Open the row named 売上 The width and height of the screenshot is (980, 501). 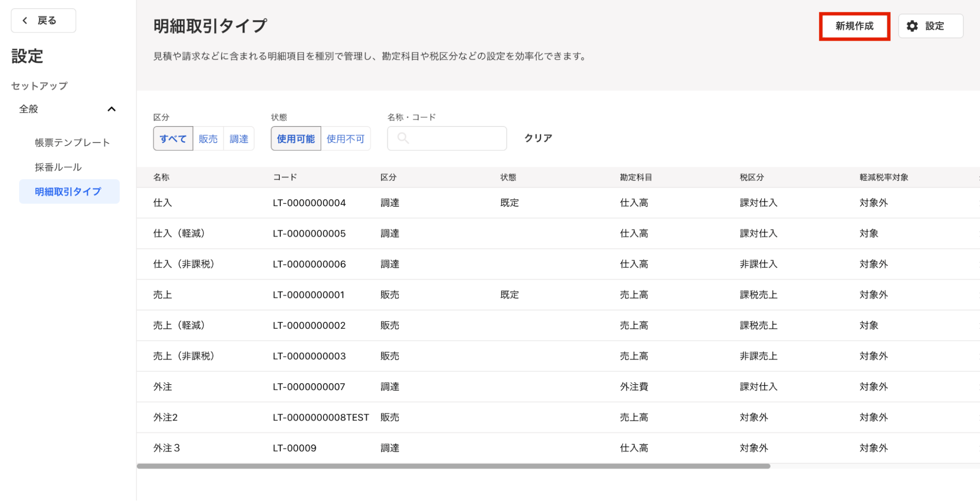(x=558, y=295)
